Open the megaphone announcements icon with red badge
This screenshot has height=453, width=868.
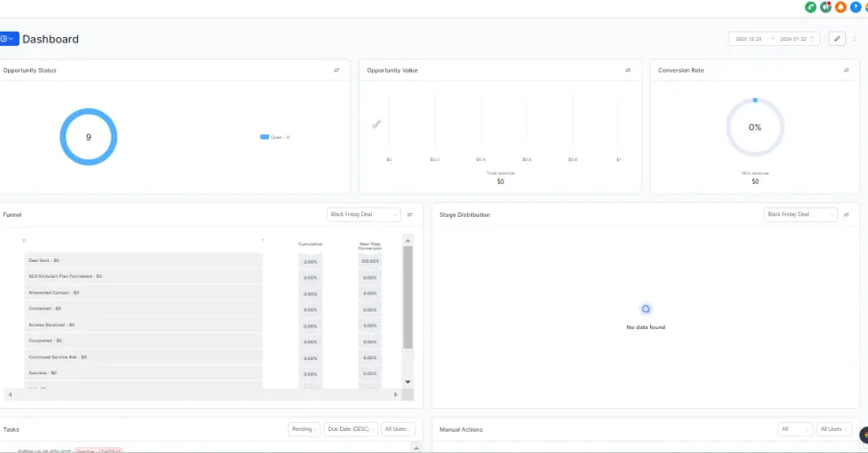(x=825, y=7)
